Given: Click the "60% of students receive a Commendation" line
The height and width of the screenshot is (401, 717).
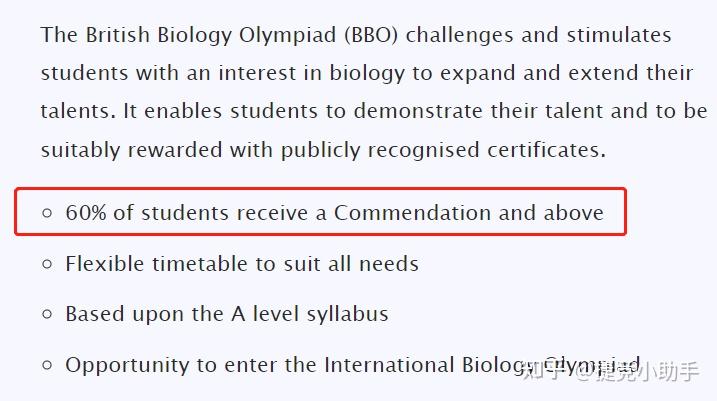Looking at the screenshot, I should tap(334, 213).
